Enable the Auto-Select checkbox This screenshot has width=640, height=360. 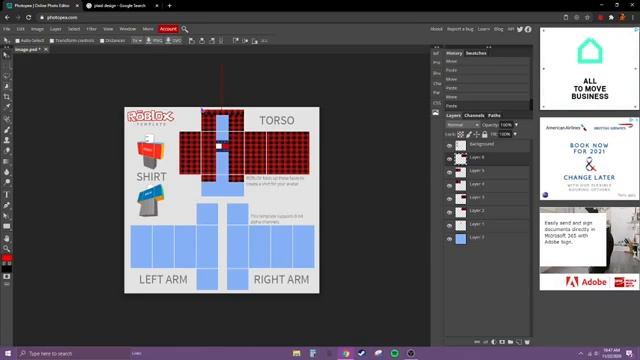click(x=18, y=41)
